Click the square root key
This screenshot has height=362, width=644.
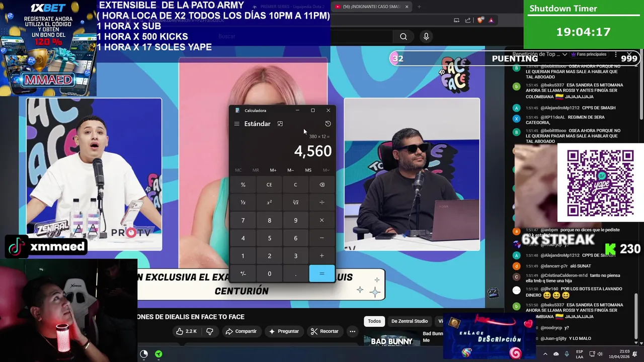(295, 202)
